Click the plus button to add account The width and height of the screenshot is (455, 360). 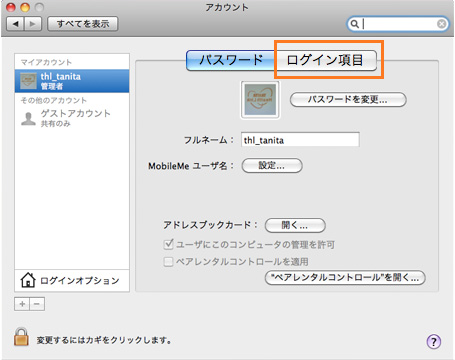click(22, 304)
